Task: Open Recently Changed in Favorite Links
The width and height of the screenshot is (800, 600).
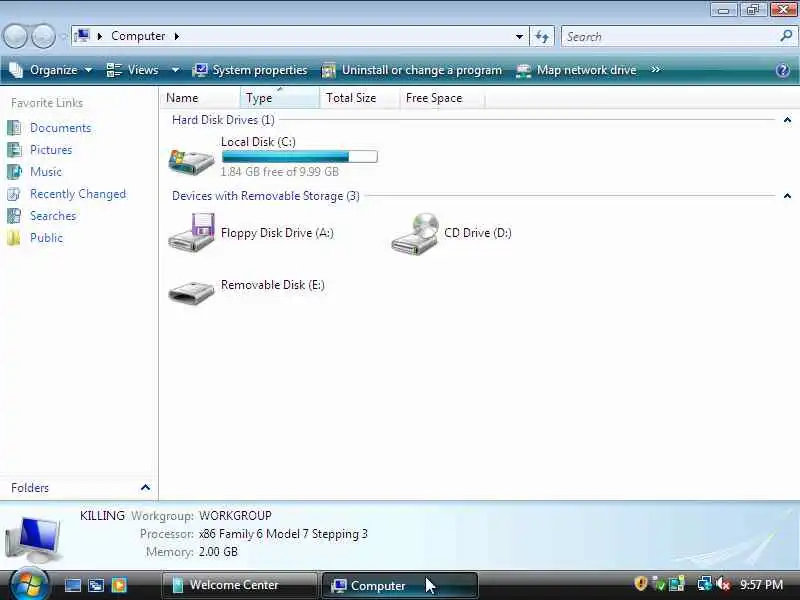Action: click(78, 194)
